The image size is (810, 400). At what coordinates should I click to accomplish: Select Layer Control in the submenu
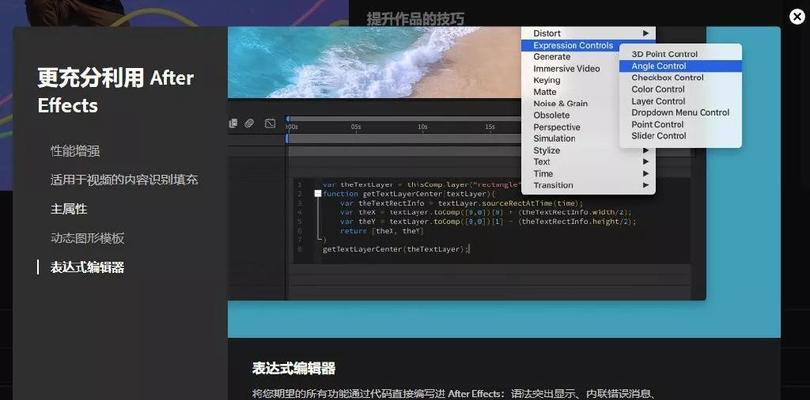[x=658, y=101]
